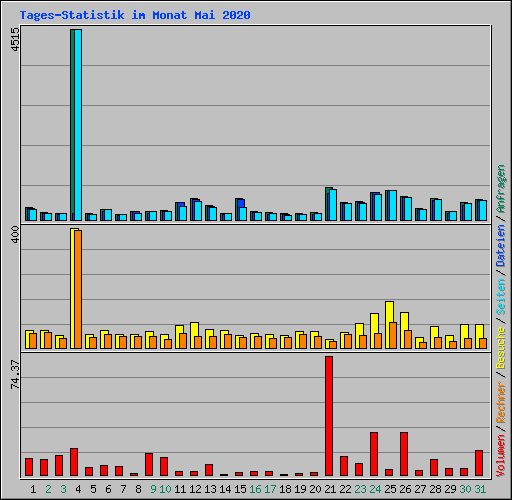Click day 16 on the x-axis
This screenshot has height=500, width=512.
(x=255, y=489)
